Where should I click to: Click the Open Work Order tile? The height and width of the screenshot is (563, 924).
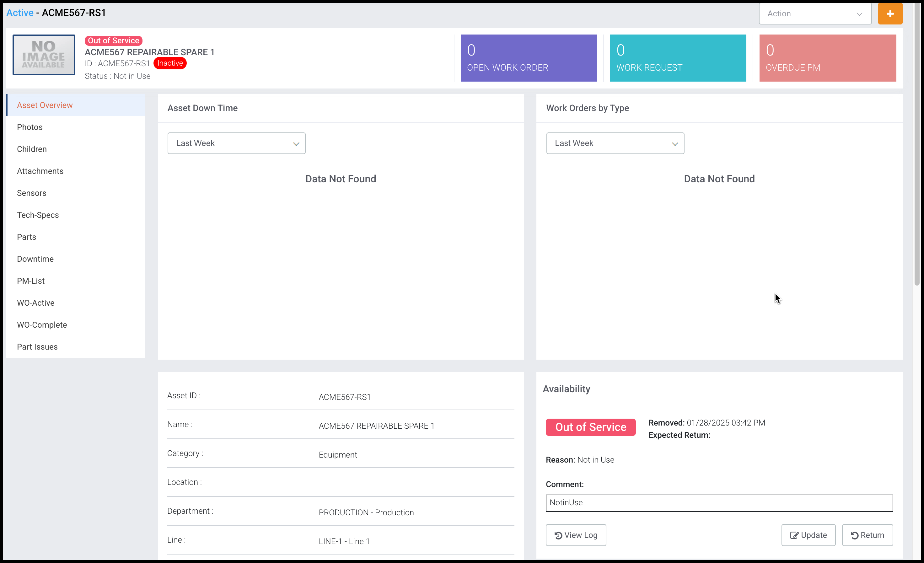[528, 58]
